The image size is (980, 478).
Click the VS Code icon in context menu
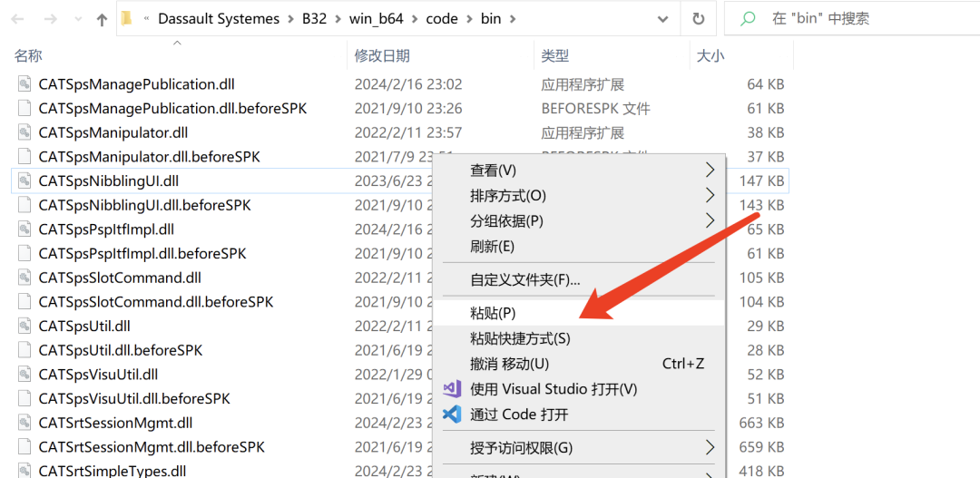(x=452, y=415)
